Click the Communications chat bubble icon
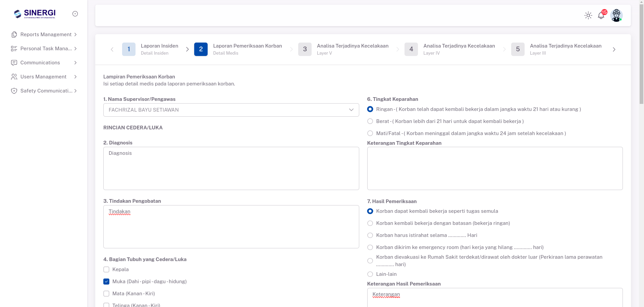 (14, 63)
